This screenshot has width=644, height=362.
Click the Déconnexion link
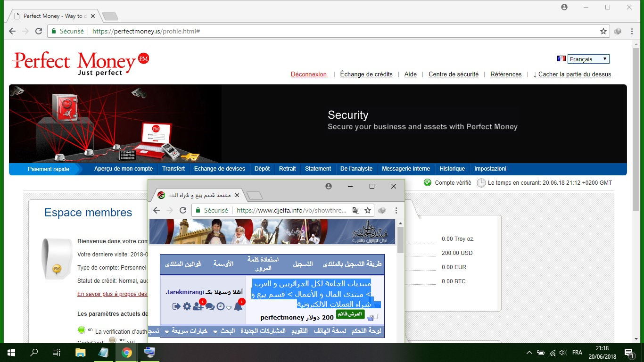[309, 74]
